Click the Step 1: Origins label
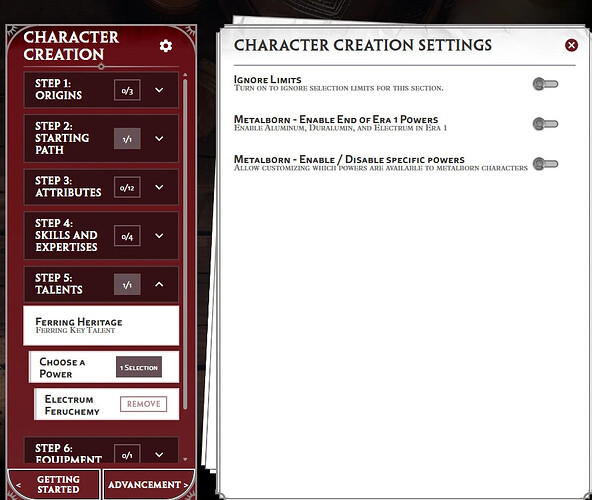This screenshot has width=592, height=500. (59, 89)
